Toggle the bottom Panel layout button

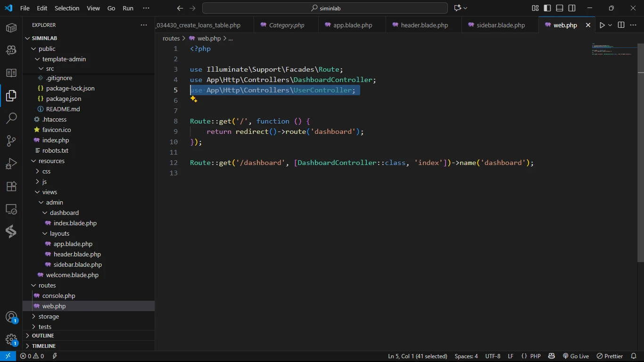[x=560, y=8]
